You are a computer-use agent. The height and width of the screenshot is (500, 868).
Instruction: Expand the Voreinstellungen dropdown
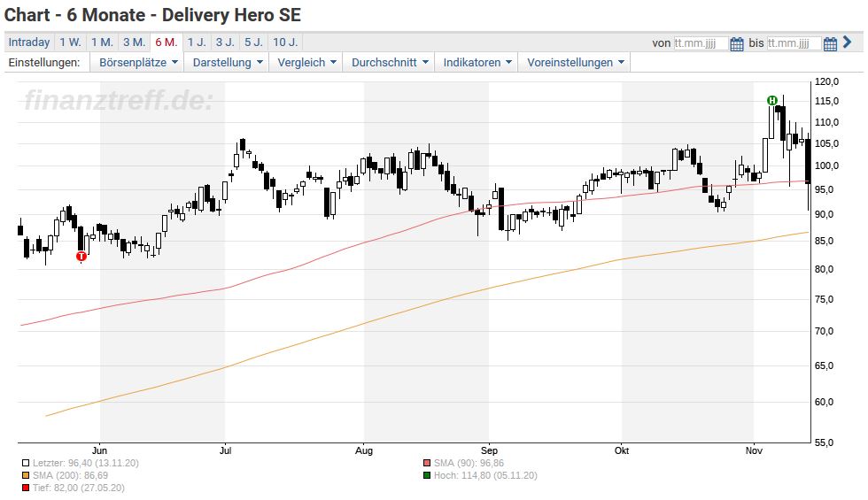[x=575, y=63]
